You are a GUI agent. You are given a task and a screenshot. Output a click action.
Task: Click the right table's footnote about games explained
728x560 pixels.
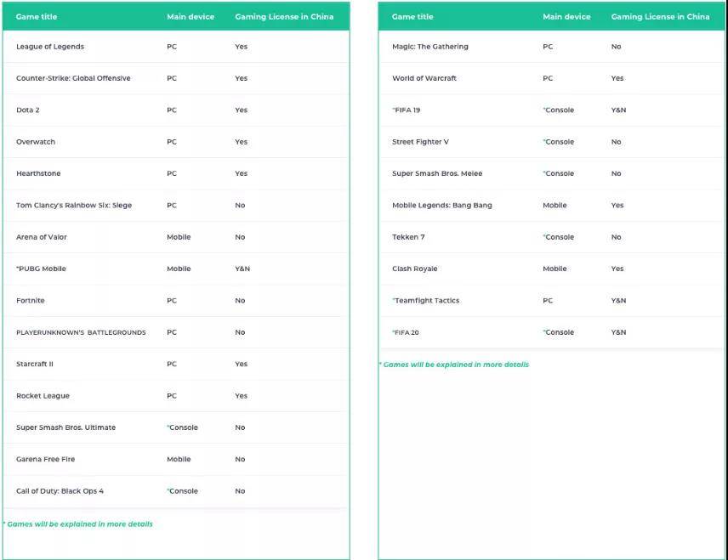coord(454,365)
